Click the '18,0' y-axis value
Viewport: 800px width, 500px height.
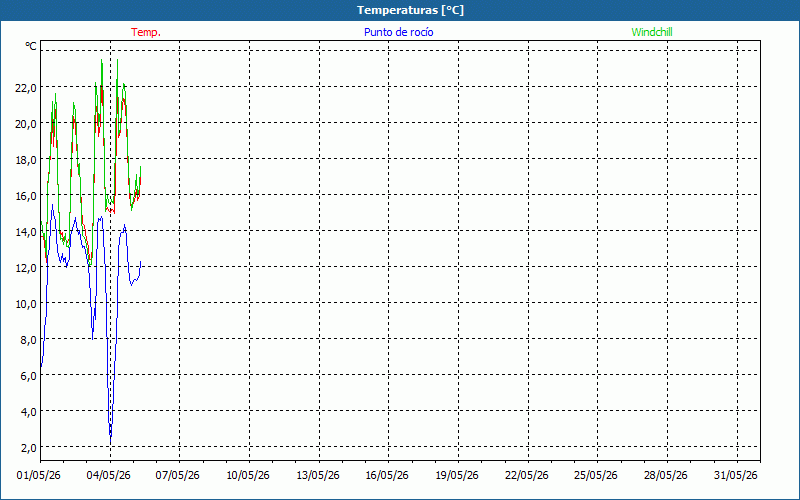pyautogui.click(x=26, y=160)
